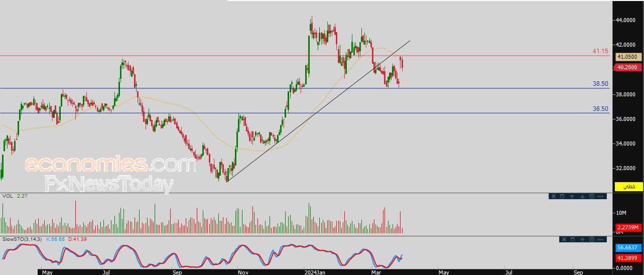
Task: Move the SlowSTO panel up
Action: click(x=582, y=239)
